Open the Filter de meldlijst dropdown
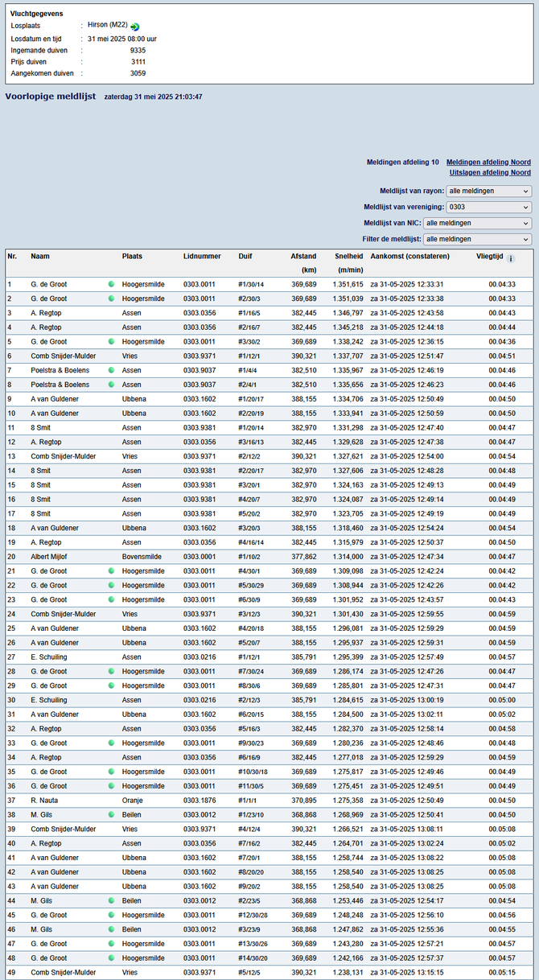Screen dimensions: 539x980 pyautogui.click(x=477, y=239)
